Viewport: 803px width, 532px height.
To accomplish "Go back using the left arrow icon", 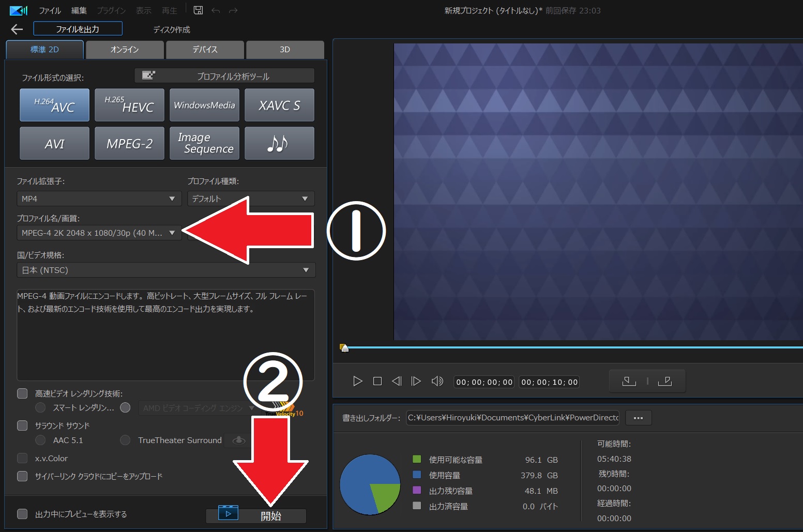I will click(x=17, y=29).
